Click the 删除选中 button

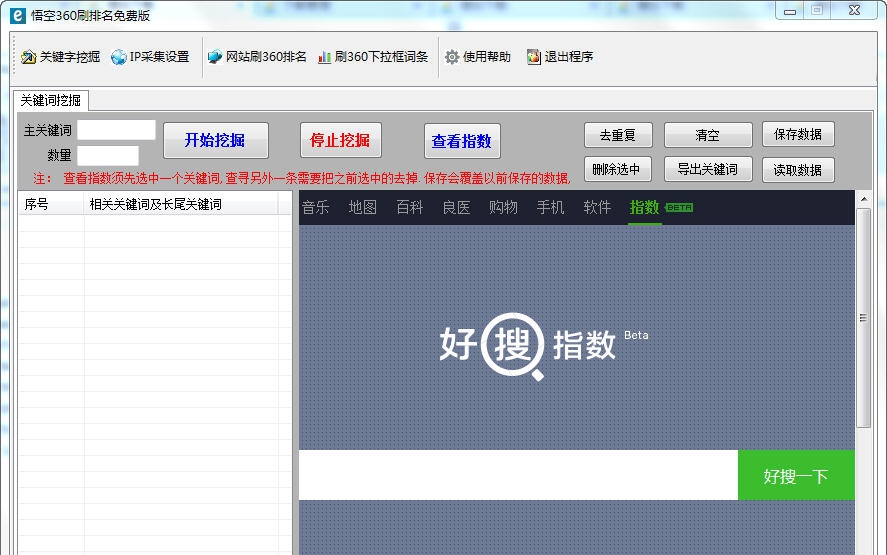[617, 169]
